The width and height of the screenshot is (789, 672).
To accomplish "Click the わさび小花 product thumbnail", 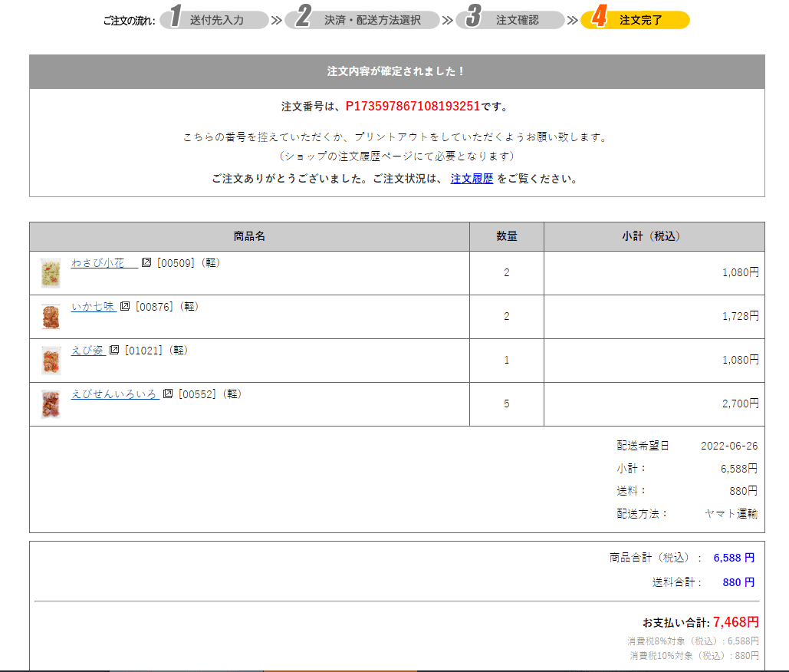I will [51, 273].
